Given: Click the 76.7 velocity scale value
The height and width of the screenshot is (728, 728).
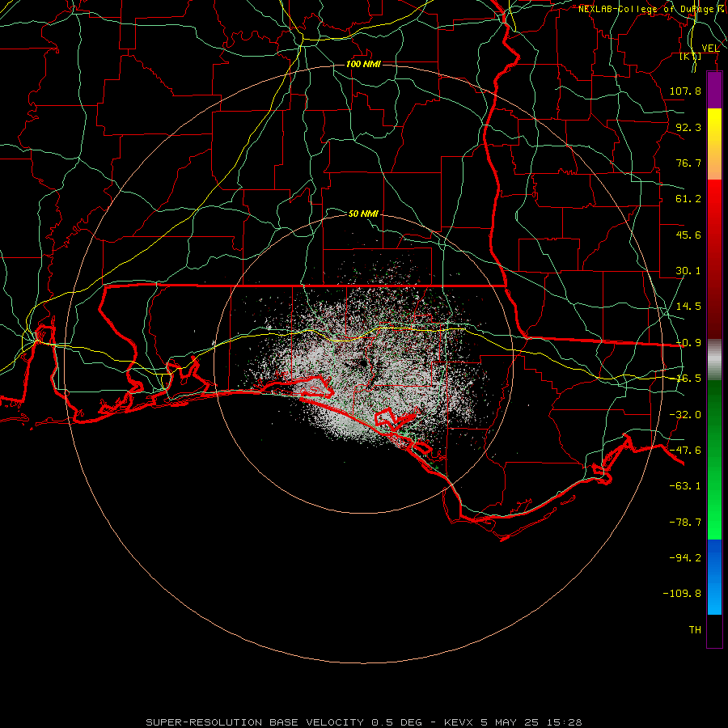Looking at the screenshot, I should tap(688, 163).
